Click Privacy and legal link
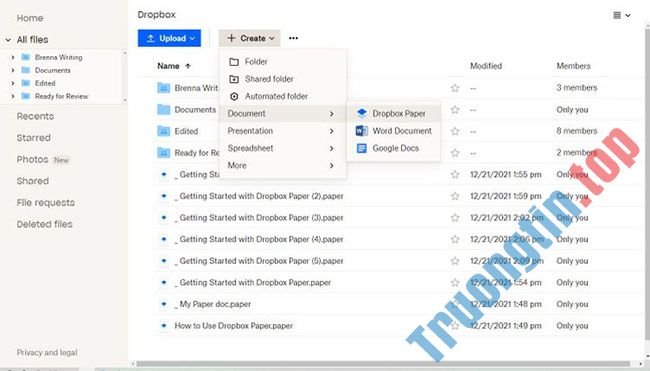The image size is (650, 371). [47, 353]
